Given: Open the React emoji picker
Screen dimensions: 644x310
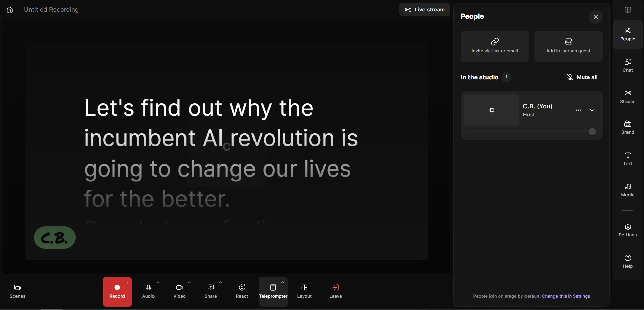Looking at the screenshot, I should pos(242,292).
